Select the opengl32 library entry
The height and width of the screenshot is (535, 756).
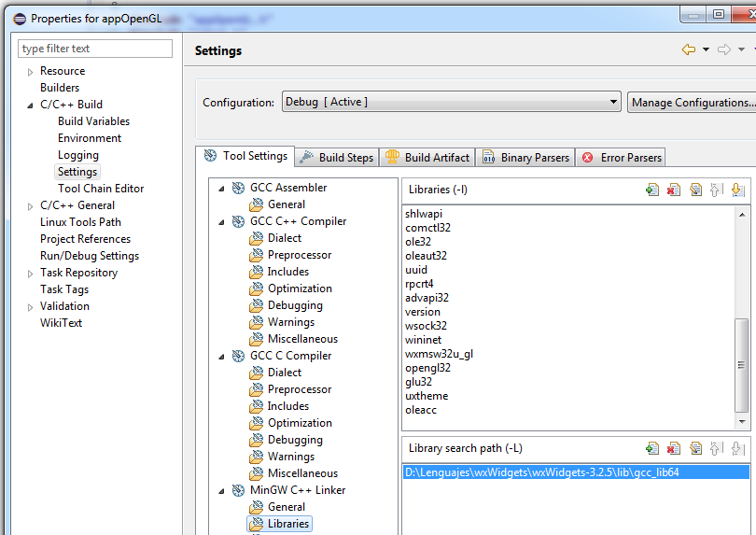coord(427,368)
